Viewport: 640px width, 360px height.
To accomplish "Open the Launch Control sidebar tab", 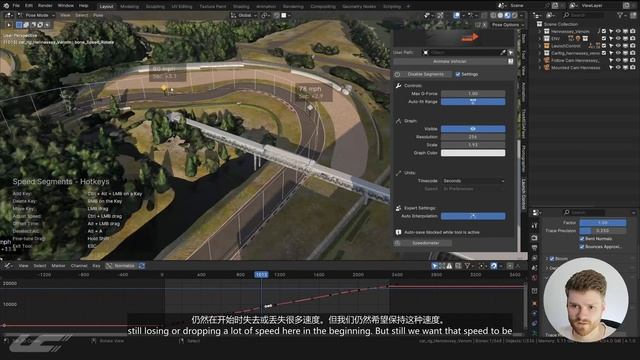I will coord(524,194).
